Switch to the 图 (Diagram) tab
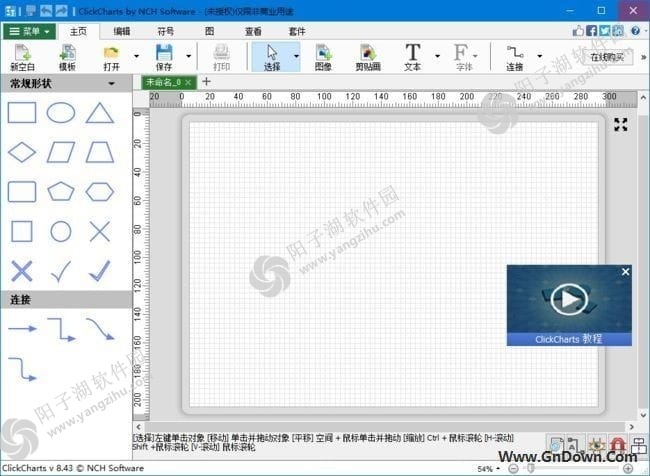650x476 pixels. point(210,32)
